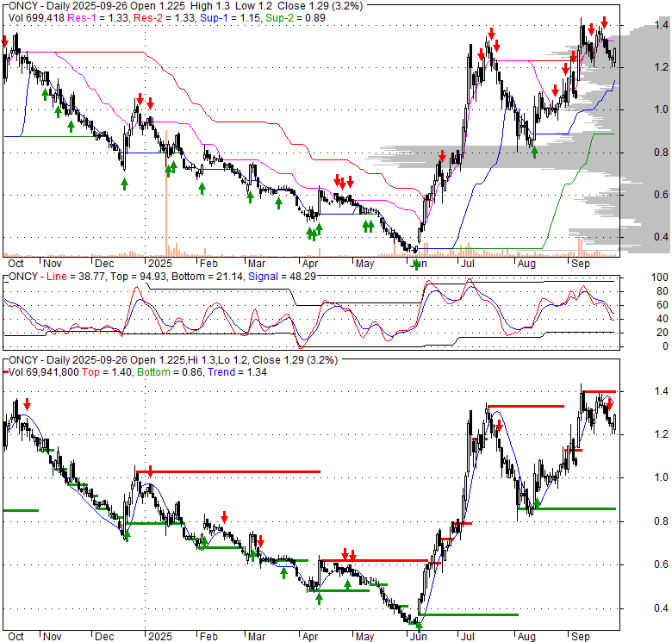Click 'Apr' on the top chart's date axis
672x642 pixels.
coord(310,264)
